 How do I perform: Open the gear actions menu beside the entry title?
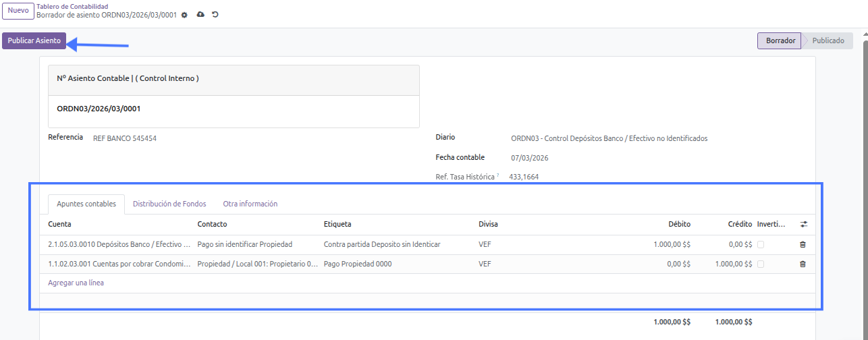184,15
